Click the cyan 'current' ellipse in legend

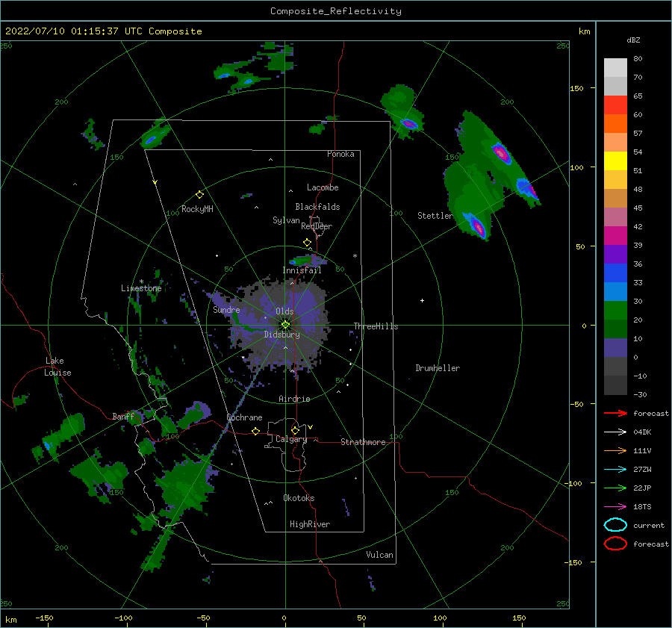click(615, 525)
